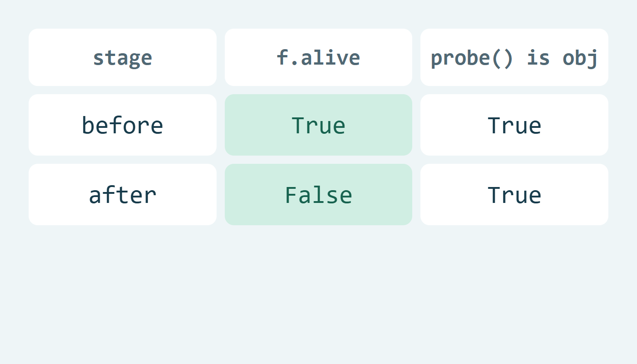The height and width of the screenshot is (364, 637).
Task: Select the before row label cell
Action: (x=122, y=125)
